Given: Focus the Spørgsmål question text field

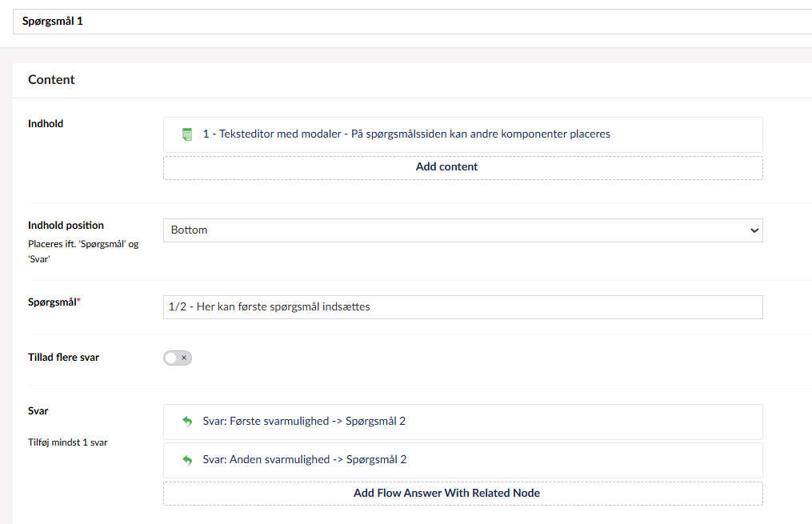Looking at the screenshot, I should (x=462, y=307).
